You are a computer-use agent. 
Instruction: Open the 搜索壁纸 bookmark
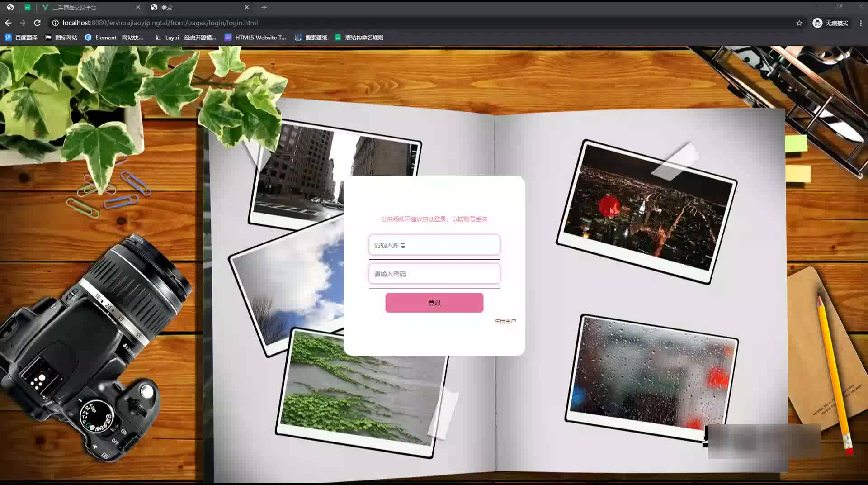pos(311,38)
